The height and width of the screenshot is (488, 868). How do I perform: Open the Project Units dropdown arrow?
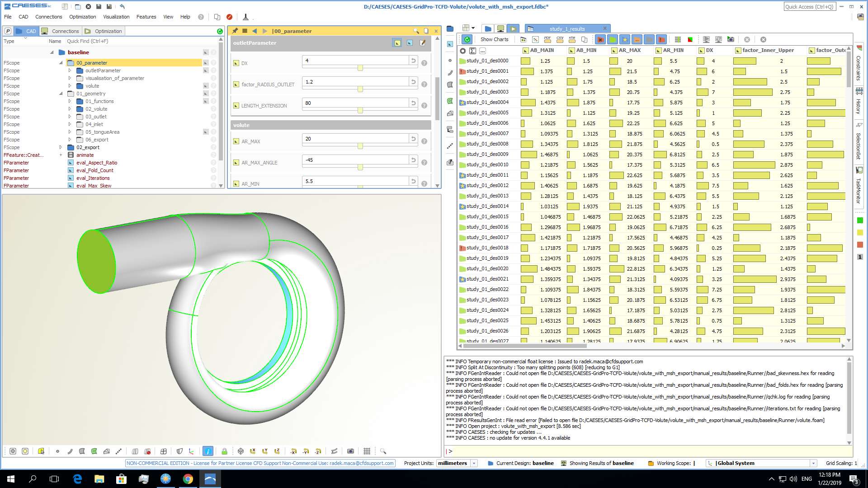[474, 463]
